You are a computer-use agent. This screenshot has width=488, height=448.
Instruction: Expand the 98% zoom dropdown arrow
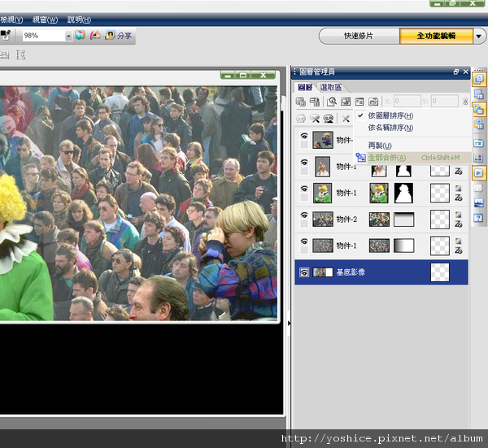(x=68, y=36)
